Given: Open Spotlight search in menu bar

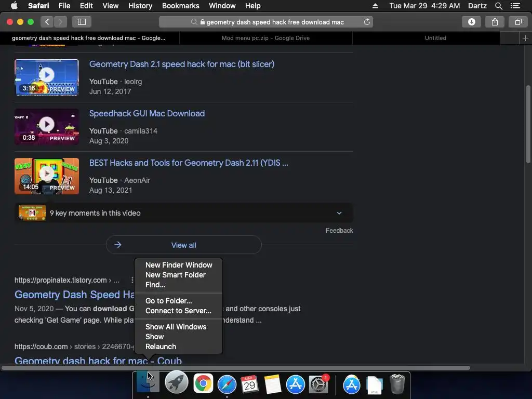Looking at the screenshot, I should (498, 6).
